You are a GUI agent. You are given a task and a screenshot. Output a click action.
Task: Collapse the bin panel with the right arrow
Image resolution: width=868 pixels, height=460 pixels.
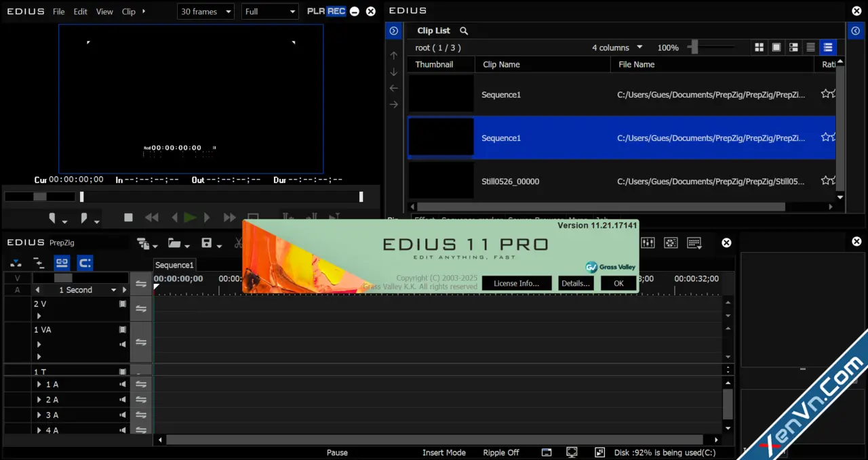tap(856, 30)
